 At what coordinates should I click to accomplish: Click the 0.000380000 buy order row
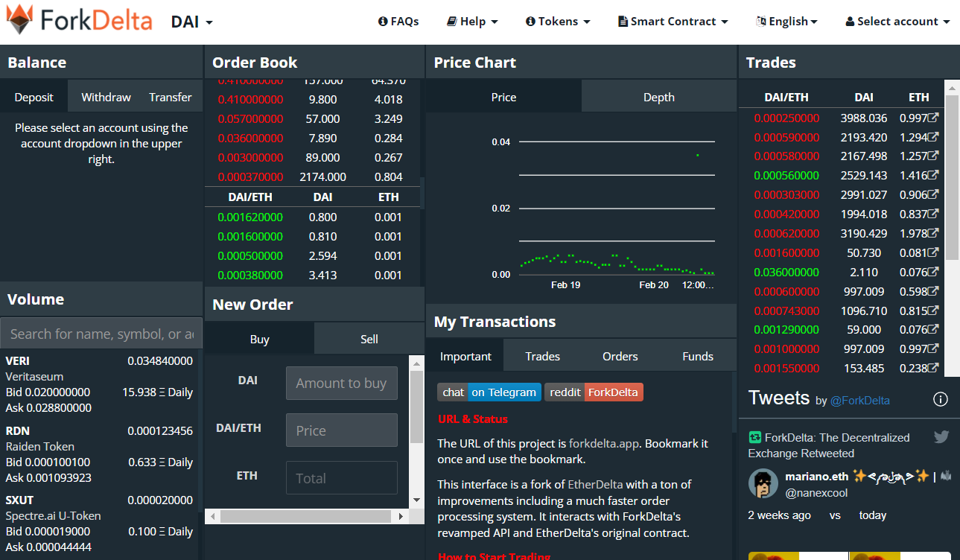(x=312, y=276)
